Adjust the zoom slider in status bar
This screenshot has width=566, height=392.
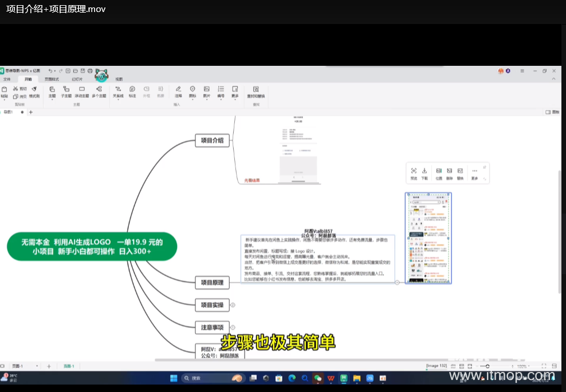coord(488,366)
